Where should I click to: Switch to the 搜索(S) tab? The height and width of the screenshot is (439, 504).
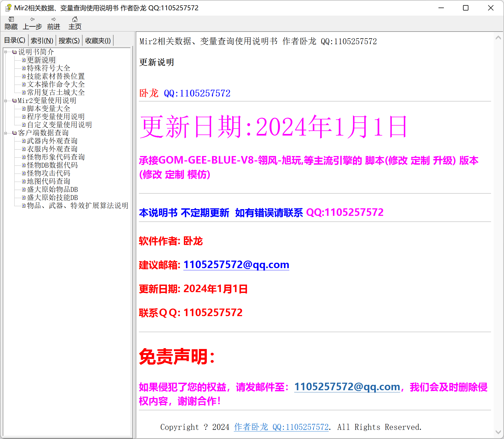coord(69,41)
